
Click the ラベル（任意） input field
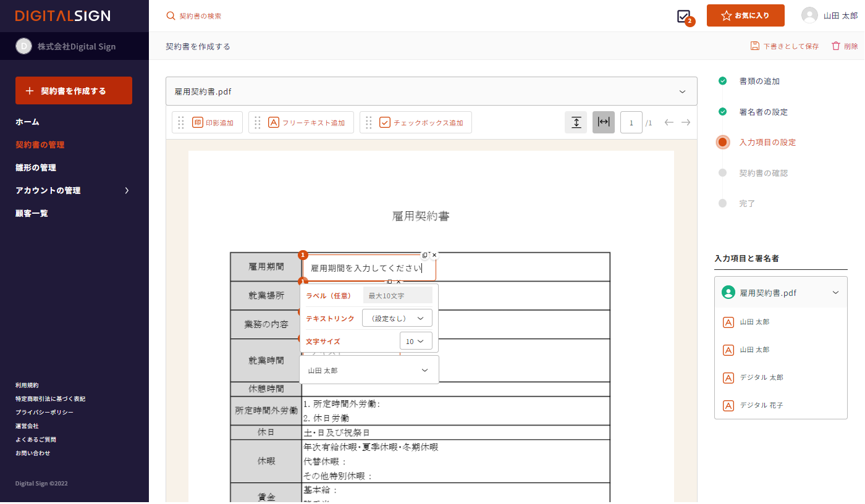point(397,296)
